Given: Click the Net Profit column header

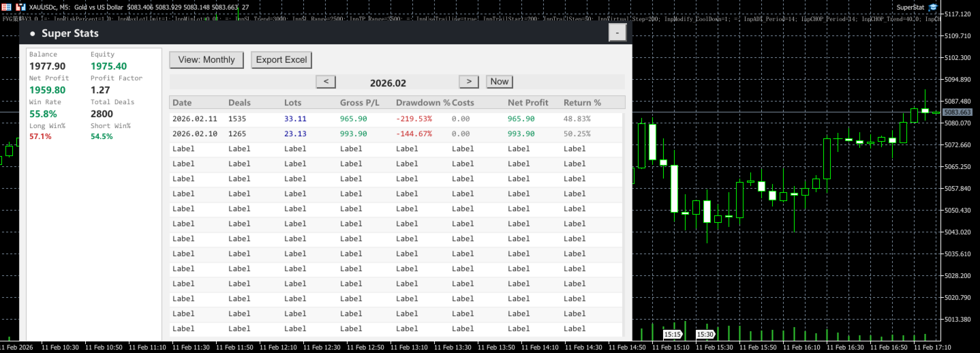Looking at the screenshot, I should point(528,103).
